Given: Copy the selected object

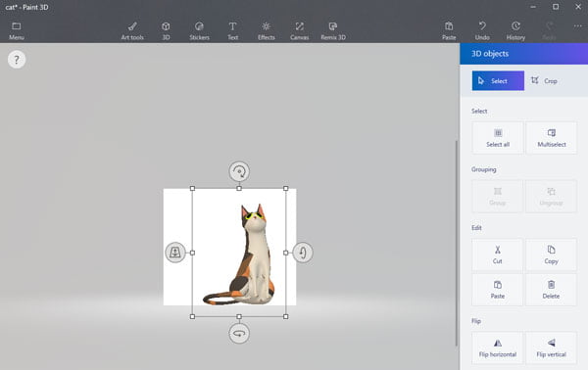Looking at the screenshot, I should (551, 254).
